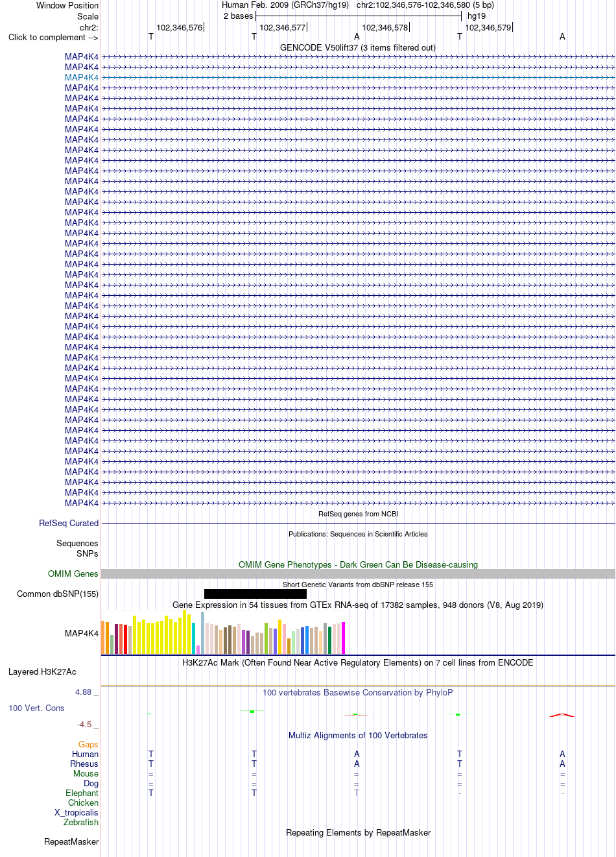Click the Elephant species label
Image resolution: width=616 pixels, height=857 pixels.
click(x=82, y=793)
